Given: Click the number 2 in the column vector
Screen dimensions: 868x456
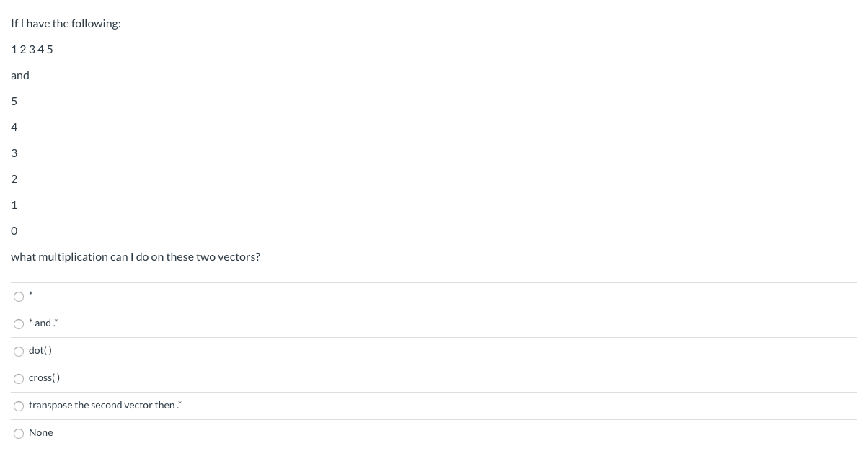Looking at the screenshot, I should [14, 179].
